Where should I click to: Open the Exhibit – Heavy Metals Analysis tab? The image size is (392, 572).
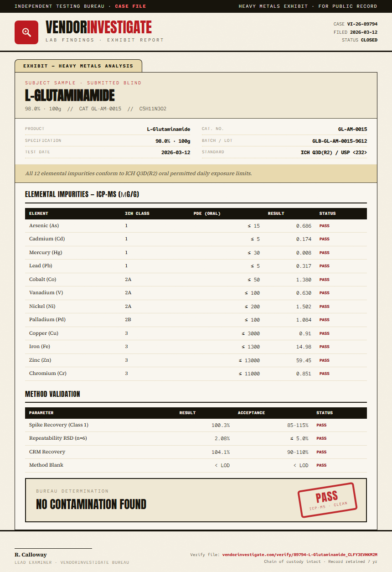(78, 66)
